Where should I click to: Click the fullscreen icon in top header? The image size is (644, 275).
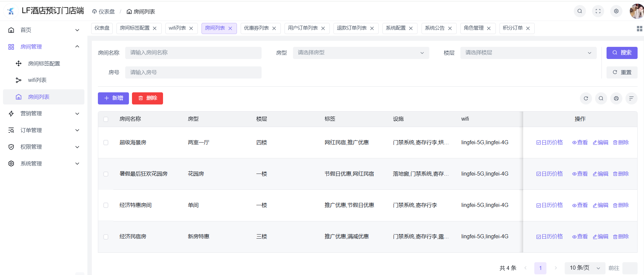598,11
